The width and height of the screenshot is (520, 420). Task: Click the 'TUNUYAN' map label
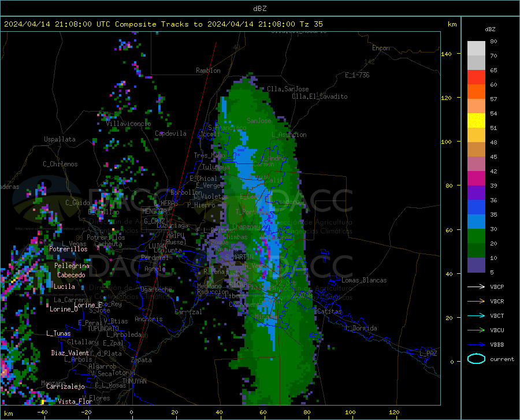(134, 381)
